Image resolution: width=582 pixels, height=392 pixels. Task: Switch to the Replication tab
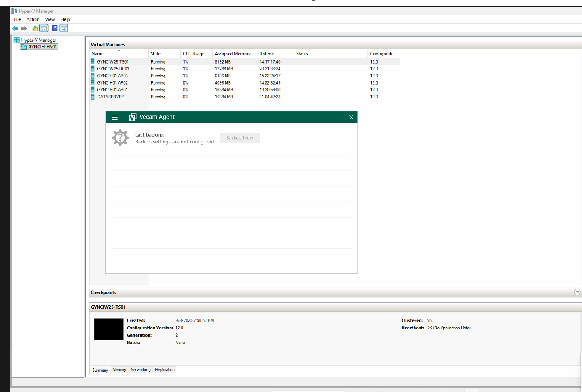tap(165, 370)
